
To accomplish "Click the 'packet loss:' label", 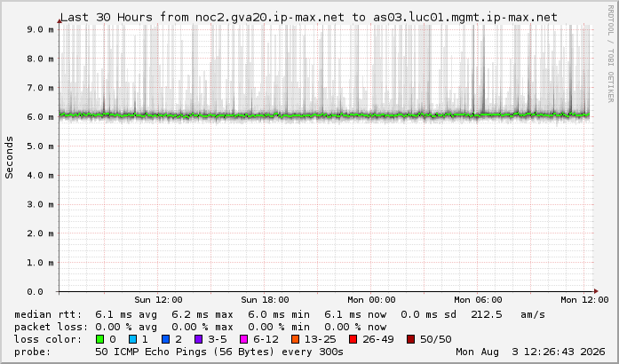I will click(52, 327).
